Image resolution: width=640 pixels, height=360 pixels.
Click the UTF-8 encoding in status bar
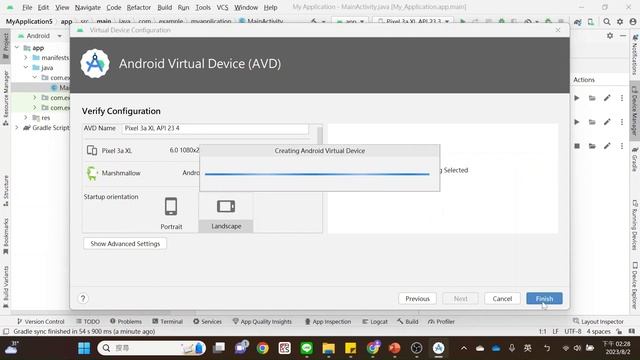(573, 331)
